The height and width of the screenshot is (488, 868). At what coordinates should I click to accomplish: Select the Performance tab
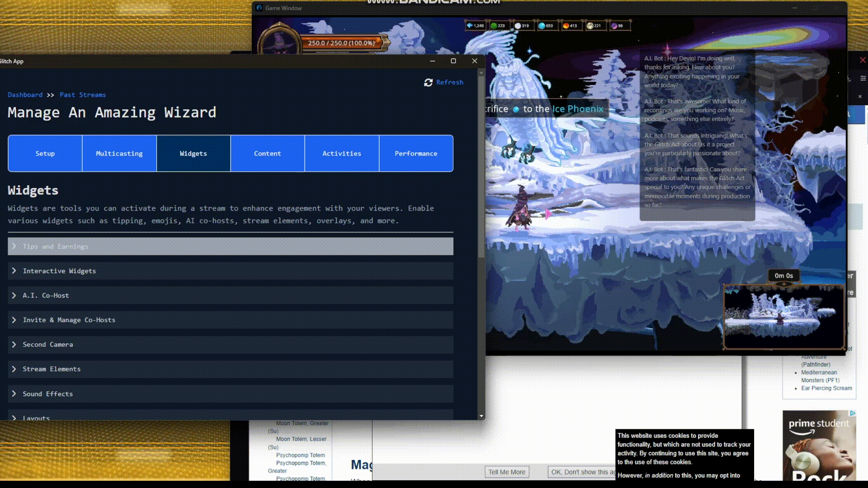[416, 153]
